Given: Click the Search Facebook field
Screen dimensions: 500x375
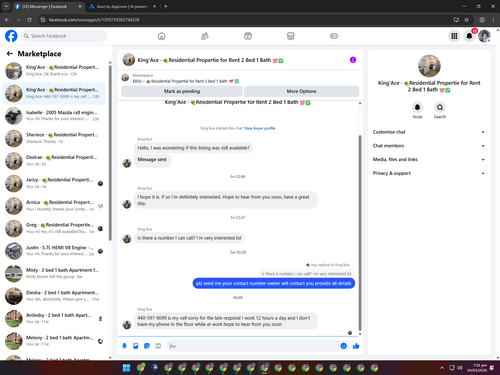Looking at the screenshot, I should pyautogui.click(x=64, y=36).
